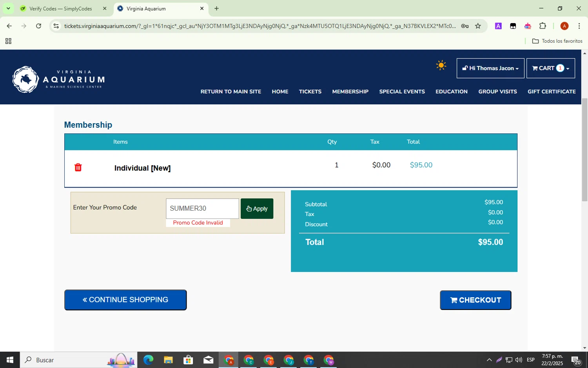Open the Cart dropdown
The width and height of the screenshot is (588, 368).
550,68
